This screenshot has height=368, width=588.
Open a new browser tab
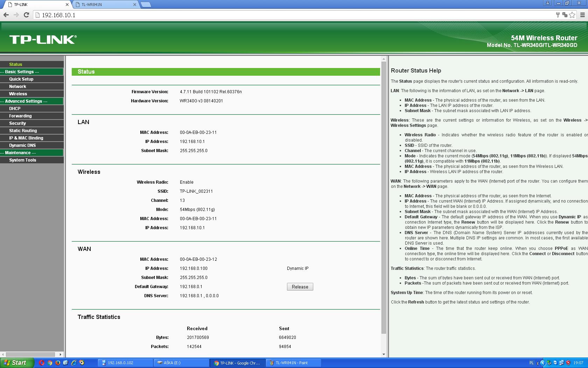146,5
